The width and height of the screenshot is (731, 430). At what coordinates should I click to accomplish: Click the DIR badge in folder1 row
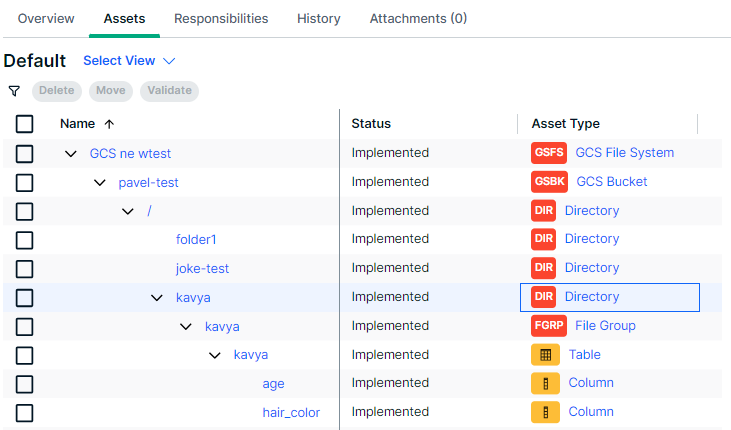tap(543, 239)
